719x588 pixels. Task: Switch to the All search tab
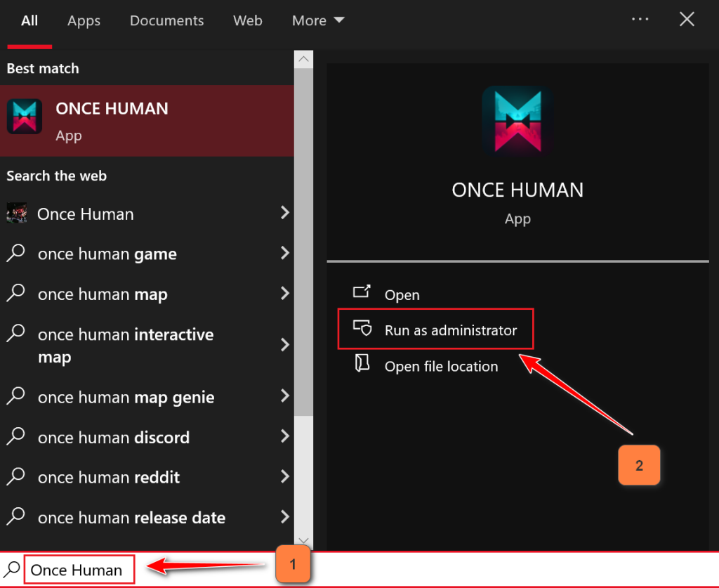point(29,20)
